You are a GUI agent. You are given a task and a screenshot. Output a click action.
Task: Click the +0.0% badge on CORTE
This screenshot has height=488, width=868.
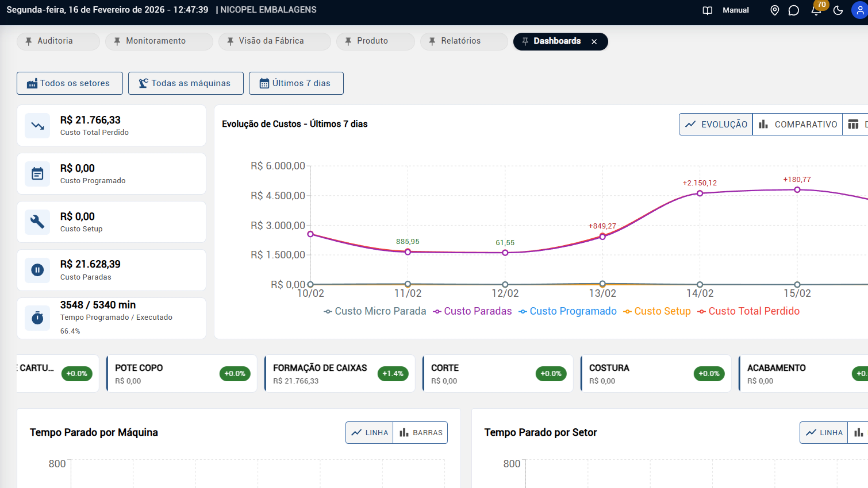point(551,374)
